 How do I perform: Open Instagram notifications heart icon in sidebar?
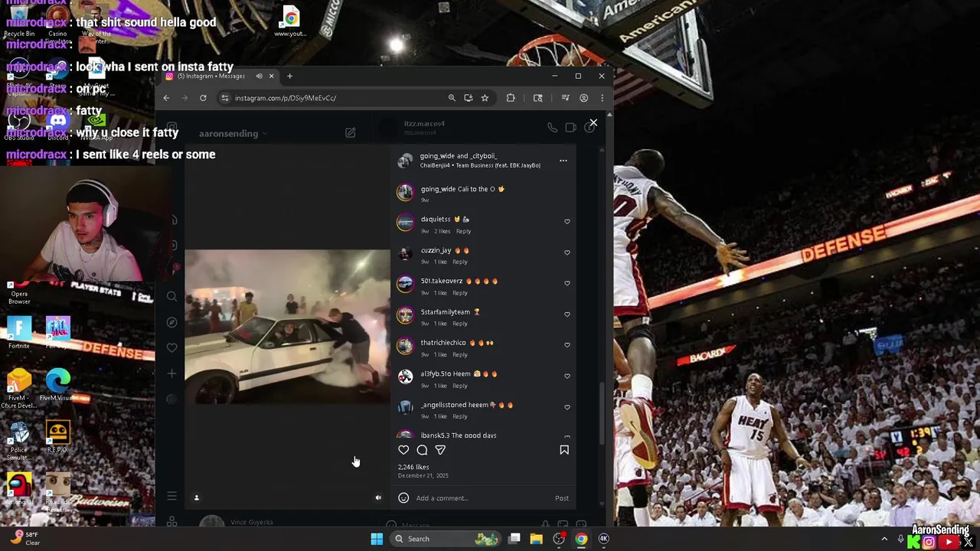pyautogui.click(x=171, y=348)
